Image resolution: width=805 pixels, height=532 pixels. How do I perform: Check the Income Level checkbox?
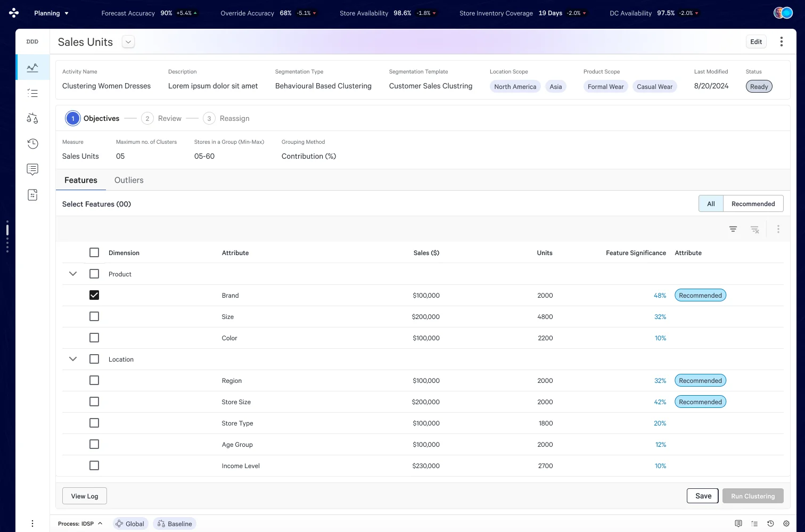pyautogui.click(x=94, y=465)
